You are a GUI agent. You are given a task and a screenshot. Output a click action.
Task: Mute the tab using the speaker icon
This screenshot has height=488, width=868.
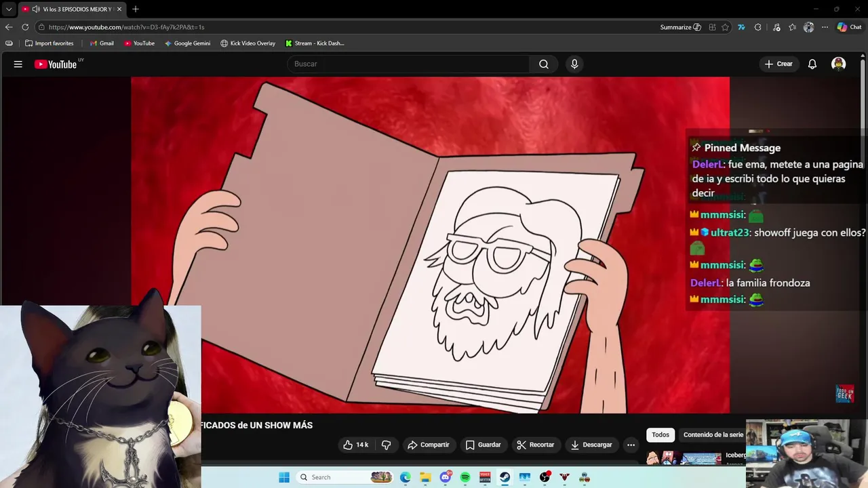pos(36,9)
